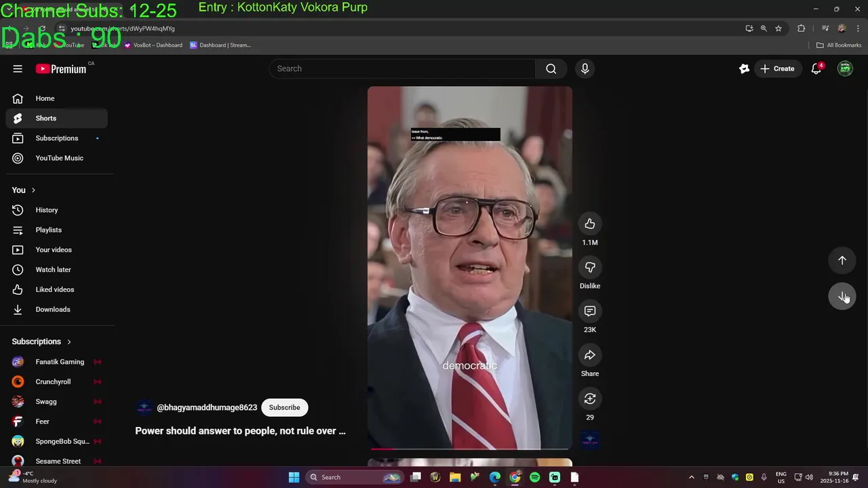Open the weather widget Mostly cloudy
This screenshot has width=868, height=488.
33,477
